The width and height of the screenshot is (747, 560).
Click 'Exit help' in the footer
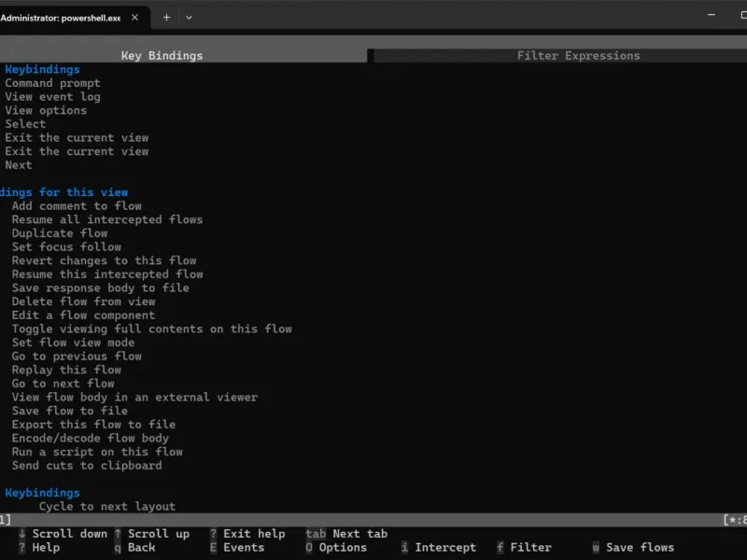coord(254,534)
